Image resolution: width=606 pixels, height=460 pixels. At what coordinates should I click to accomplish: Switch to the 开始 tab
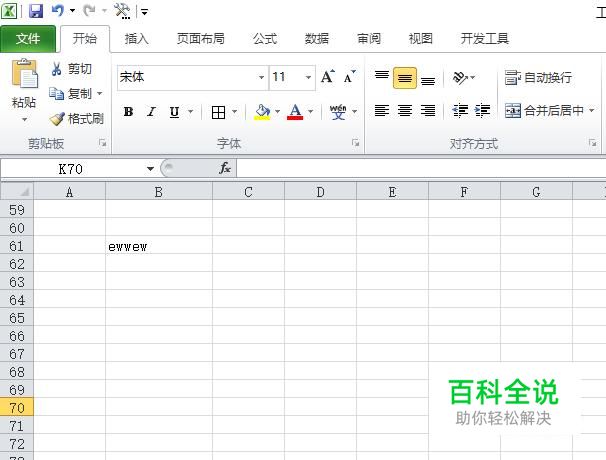click(85, 39)
